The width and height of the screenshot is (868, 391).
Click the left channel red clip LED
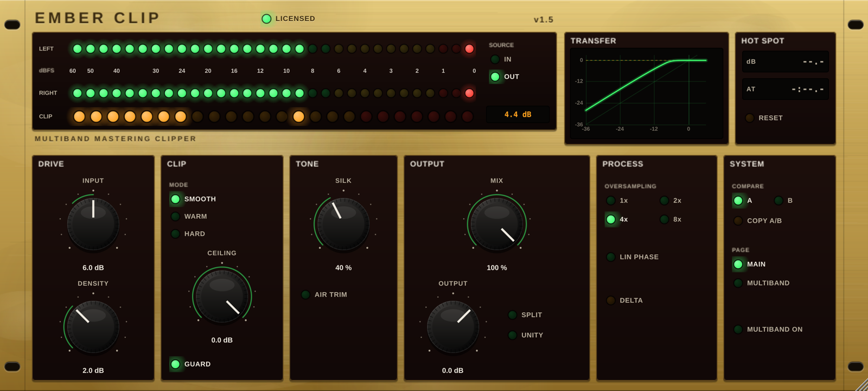coord(469,49)
